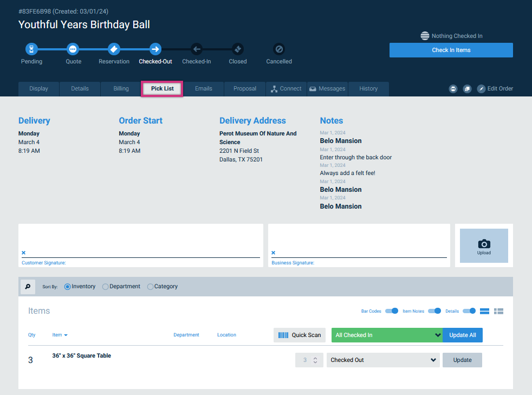The width and height of the screenshot is (532, 395).
Task: Click the Upload camera tile
Action: point(484,245)
